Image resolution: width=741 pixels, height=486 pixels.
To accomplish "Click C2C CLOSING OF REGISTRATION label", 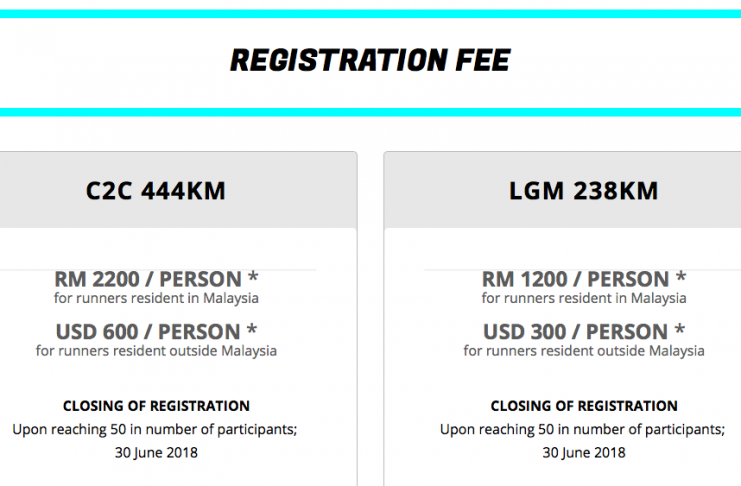I will 156,406.
